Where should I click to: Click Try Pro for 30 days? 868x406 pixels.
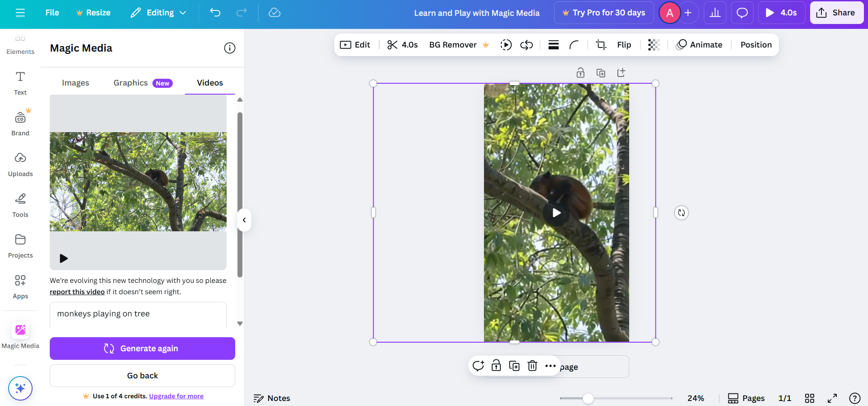[604, 13]
